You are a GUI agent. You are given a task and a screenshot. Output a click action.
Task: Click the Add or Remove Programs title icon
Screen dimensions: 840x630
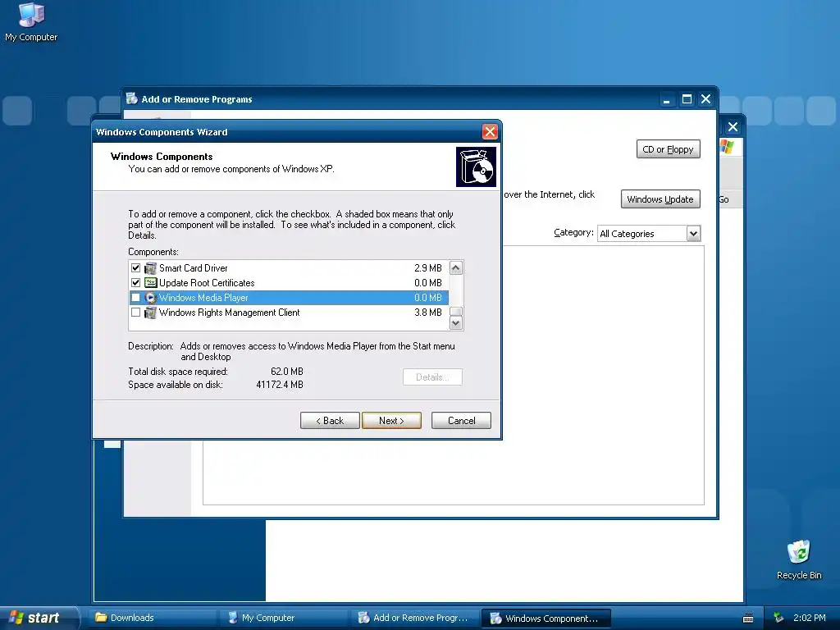click(132, 98)
